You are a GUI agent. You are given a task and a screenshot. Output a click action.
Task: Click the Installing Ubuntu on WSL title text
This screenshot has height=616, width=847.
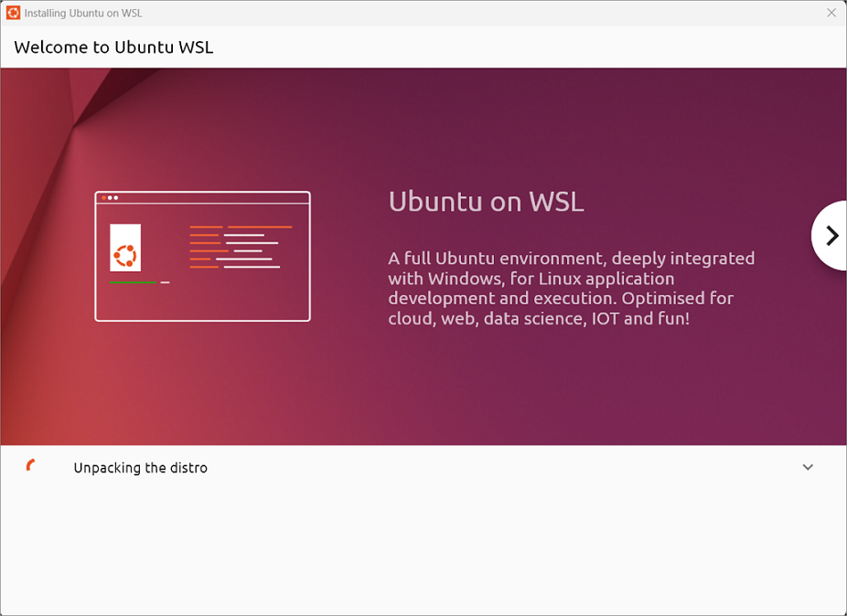[83, 13]
